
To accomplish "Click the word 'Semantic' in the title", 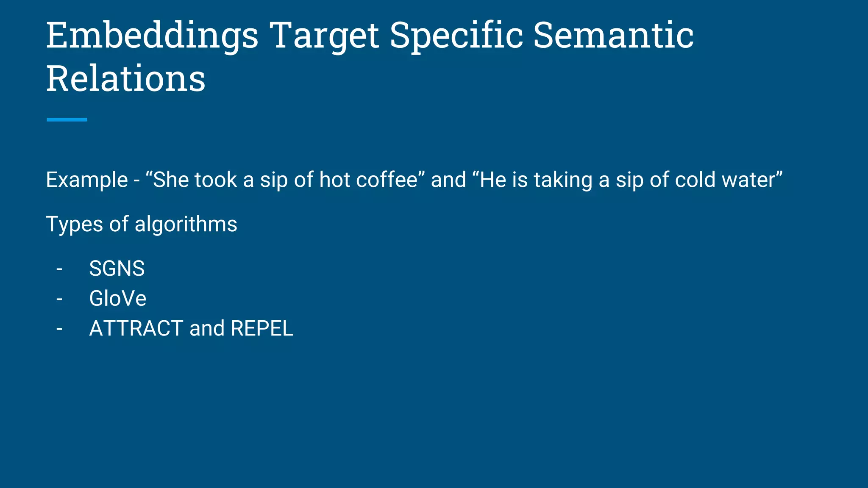I will [x=613, y=35].
